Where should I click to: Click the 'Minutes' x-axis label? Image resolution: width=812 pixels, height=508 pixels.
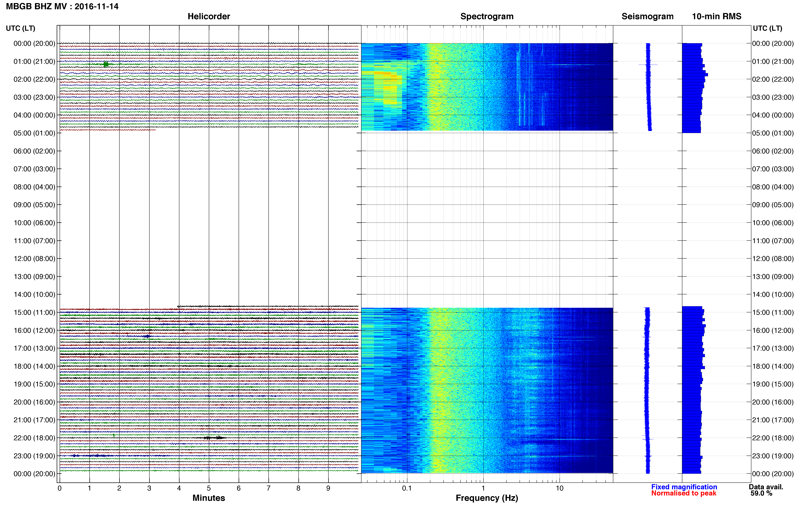pos(209,498)
